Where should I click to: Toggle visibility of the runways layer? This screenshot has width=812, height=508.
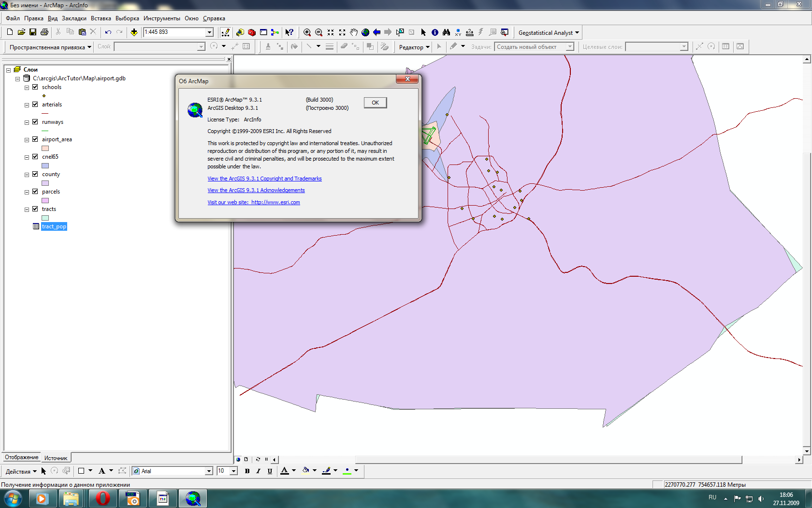35,122
